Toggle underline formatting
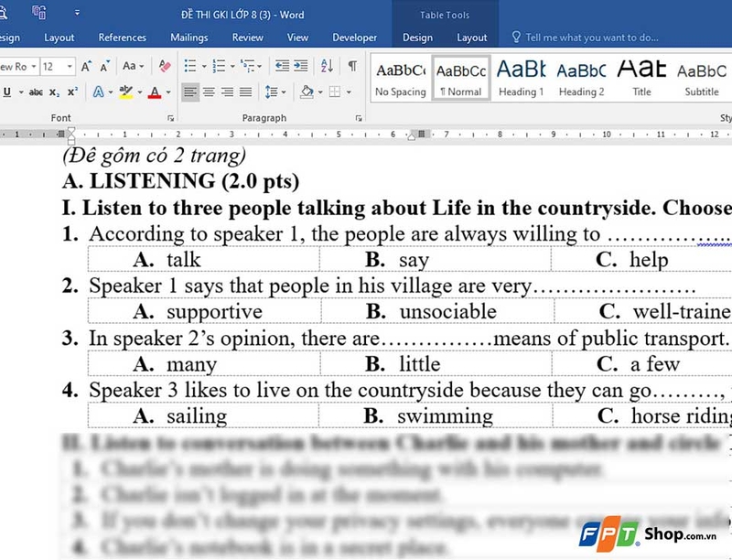This screenshot has width=732, height=560. click(x=7, y=92)
